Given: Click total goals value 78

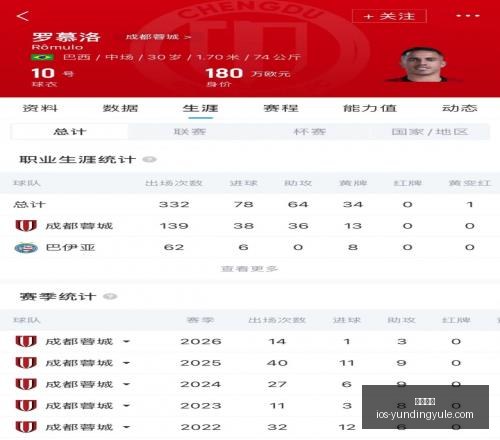Looking at the screenshot, I should 243,204.
